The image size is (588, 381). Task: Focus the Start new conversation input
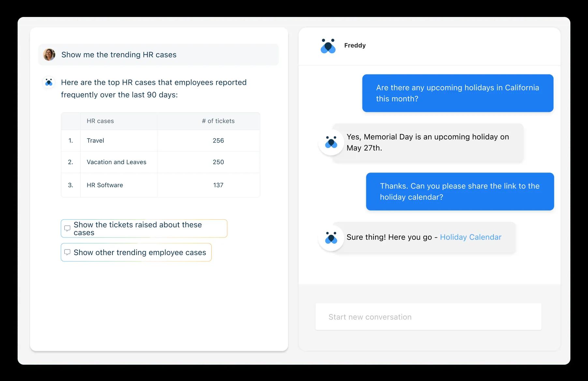(x=428, y=317)
